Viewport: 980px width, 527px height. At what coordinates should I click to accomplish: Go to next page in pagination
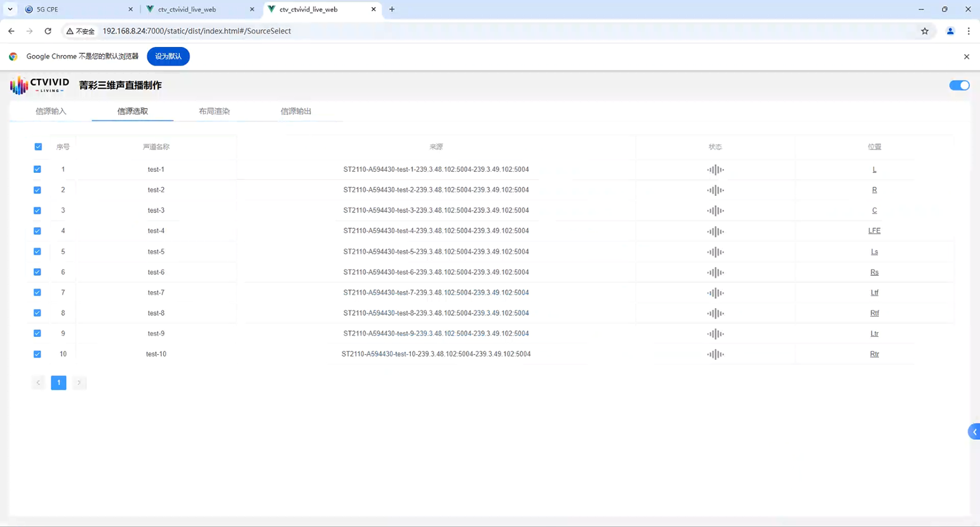coord(79,383)
